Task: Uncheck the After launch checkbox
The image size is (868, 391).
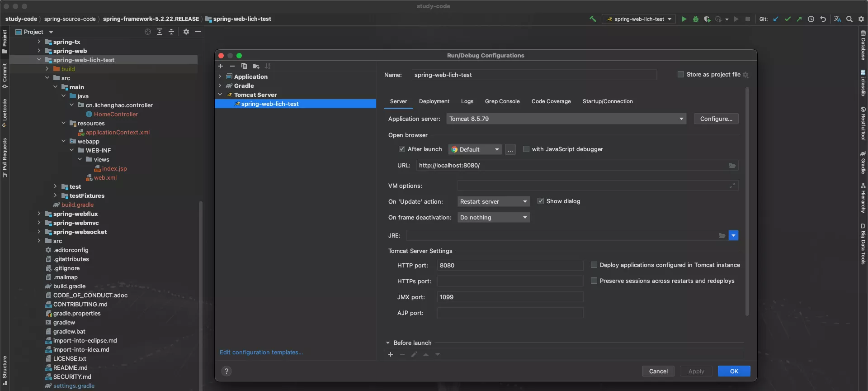Action: (402, 149)
